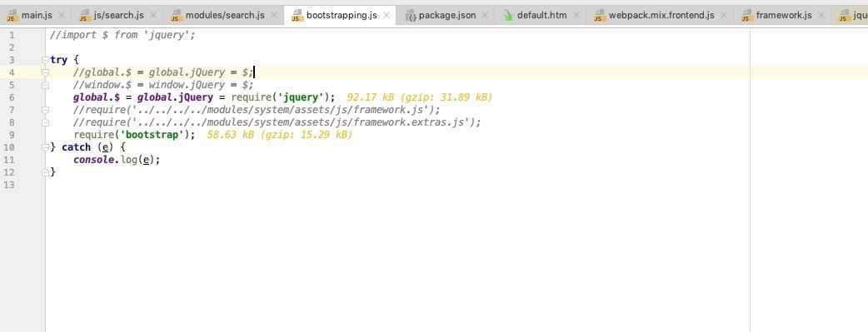This screenshot has width=868, height=332.
Task: Collapse the catch block fold marker on line 10
Action: 45,147
